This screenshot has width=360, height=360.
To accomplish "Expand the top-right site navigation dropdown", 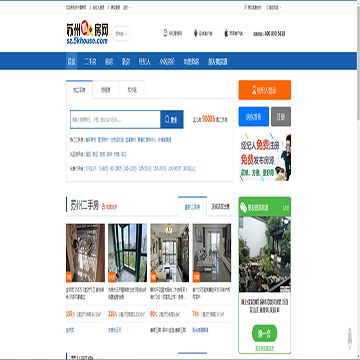I will click(274, 7).
